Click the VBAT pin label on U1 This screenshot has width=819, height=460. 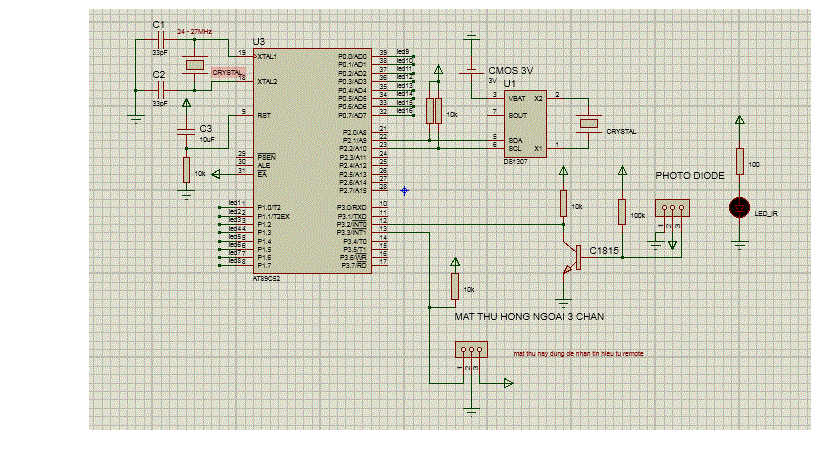point(517,99)
